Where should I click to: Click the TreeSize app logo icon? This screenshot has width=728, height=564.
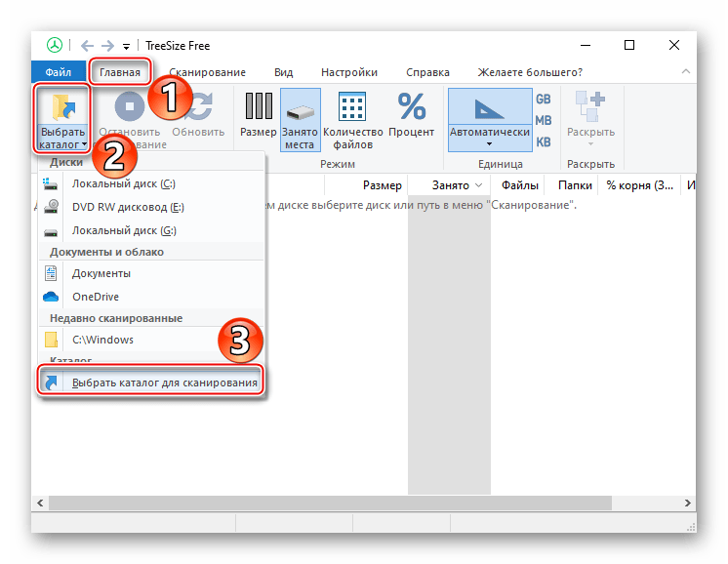[55, 45]
